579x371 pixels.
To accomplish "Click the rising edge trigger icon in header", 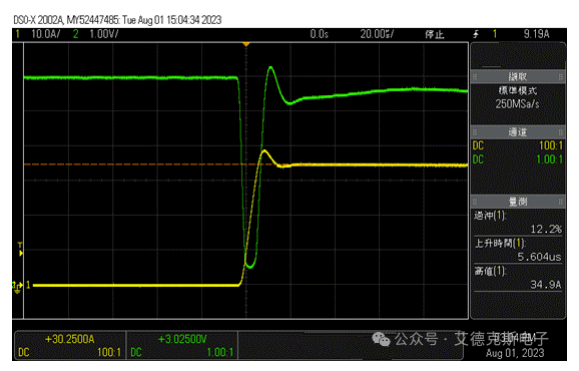I will pyautogui.click(x=476, y=34).
